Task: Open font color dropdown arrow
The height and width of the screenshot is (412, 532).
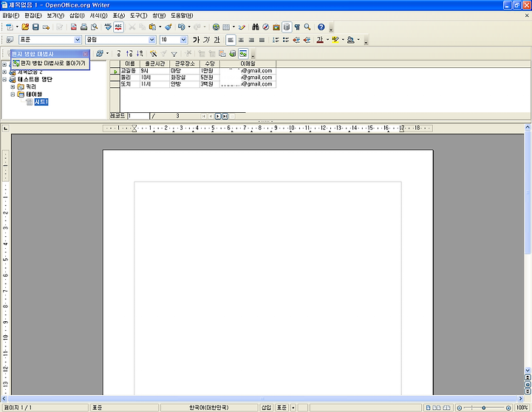Action: tap(327, 40)
